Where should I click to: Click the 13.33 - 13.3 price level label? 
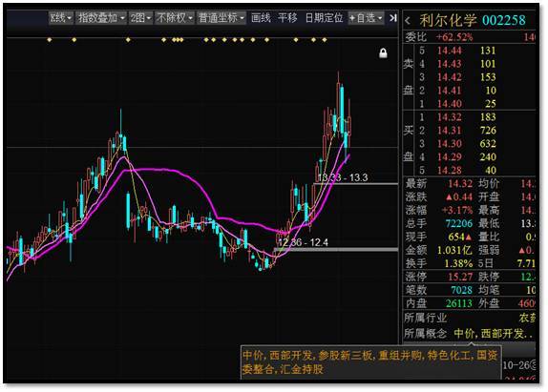coord(343,177)
